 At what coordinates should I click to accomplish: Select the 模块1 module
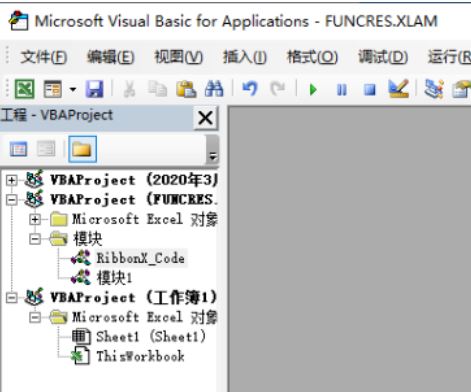[x=114, y=278]
